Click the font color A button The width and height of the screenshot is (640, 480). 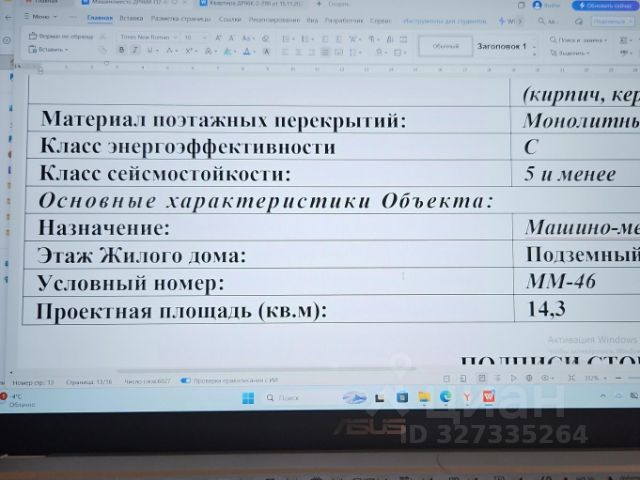[247, 51]
